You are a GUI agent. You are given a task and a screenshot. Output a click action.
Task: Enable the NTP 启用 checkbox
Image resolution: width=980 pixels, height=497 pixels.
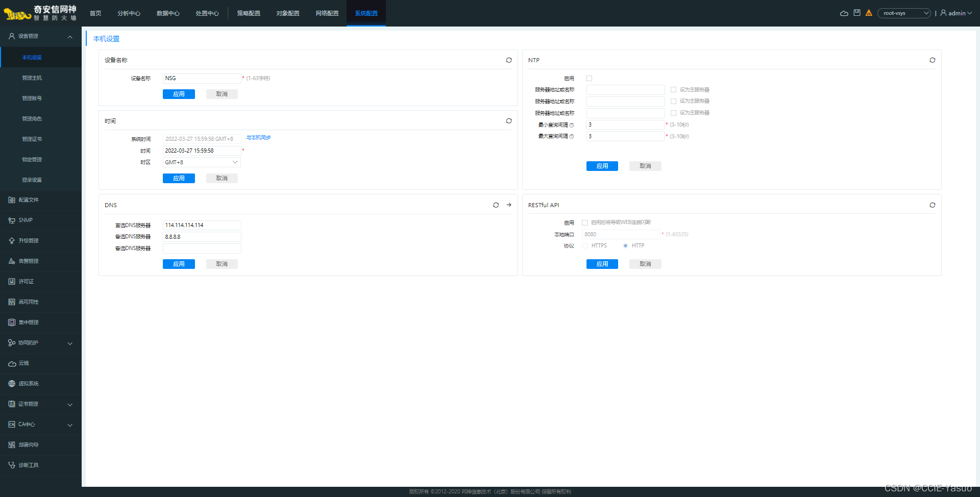pos(589,79)
